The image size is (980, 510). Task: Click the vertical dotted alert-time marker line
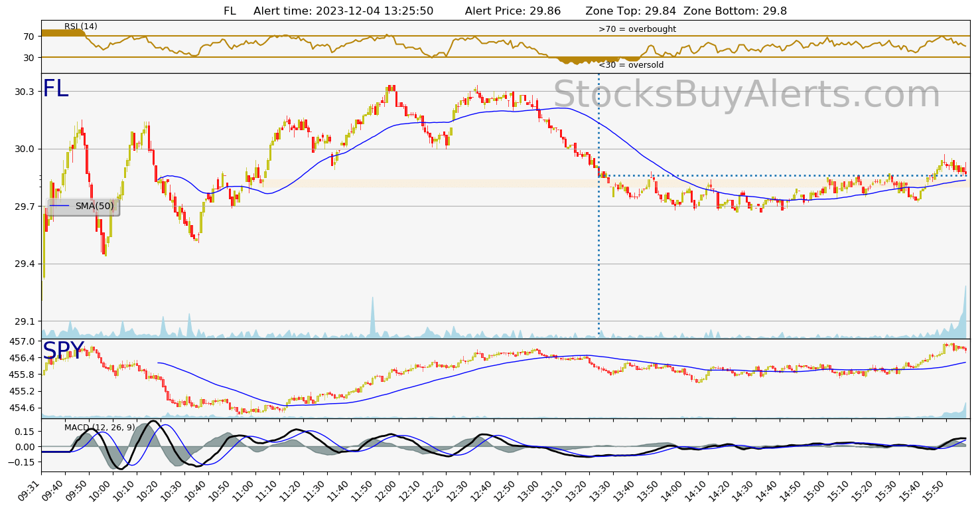(x=598, y=206)
